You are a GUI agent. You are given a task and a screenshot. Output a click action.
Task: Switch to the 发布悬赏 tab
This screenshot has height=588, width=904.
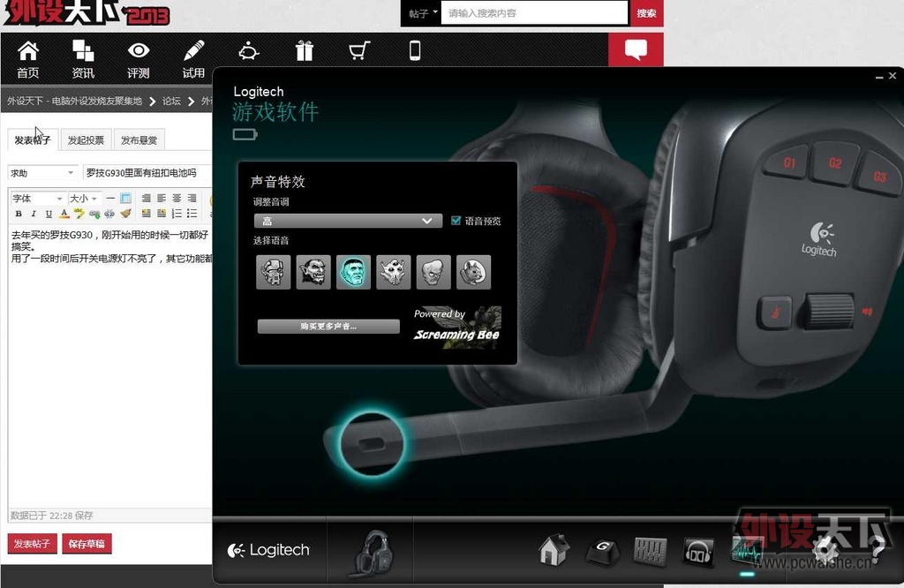coord(139,140)
